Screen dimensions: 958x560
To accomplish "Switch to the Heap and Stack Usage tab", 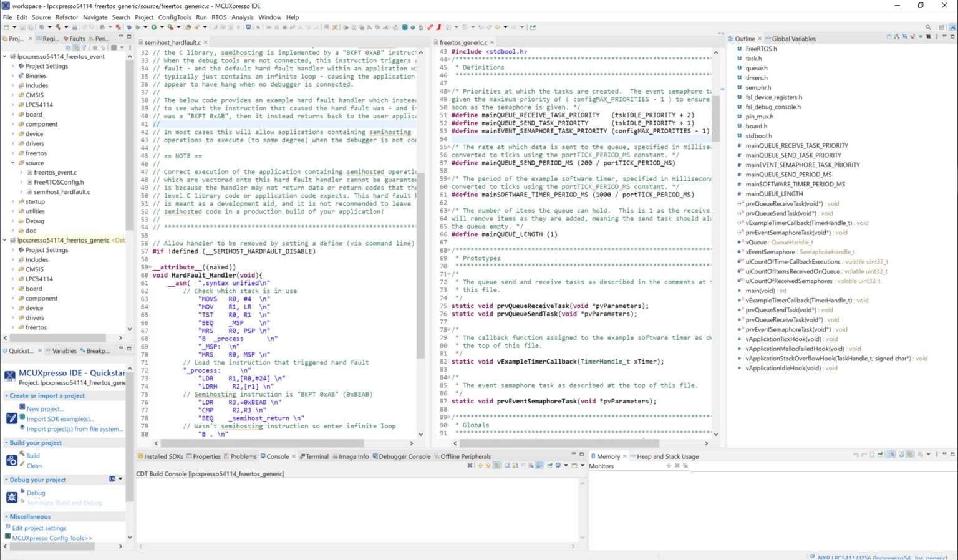I will 667,456.
